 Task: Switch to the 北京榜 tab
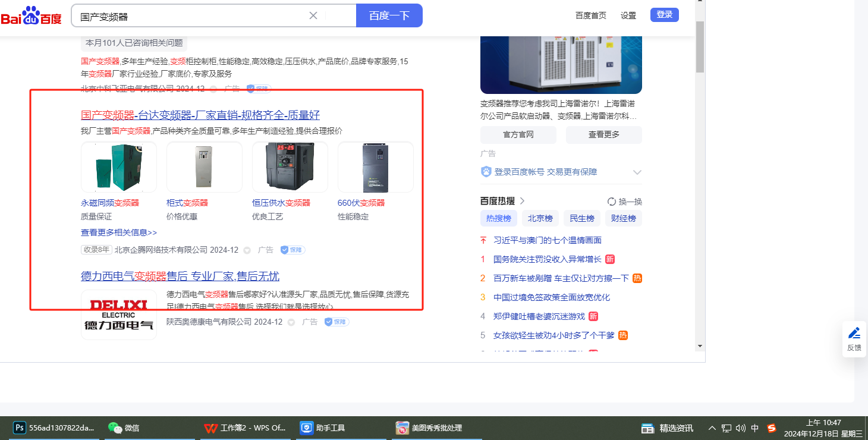[x=540, y=218]
